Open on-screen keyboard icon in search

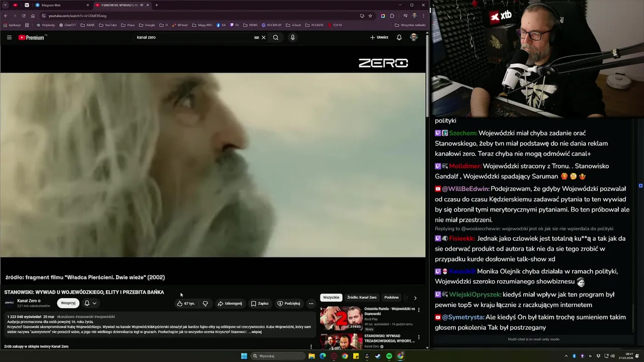point(257,37)
